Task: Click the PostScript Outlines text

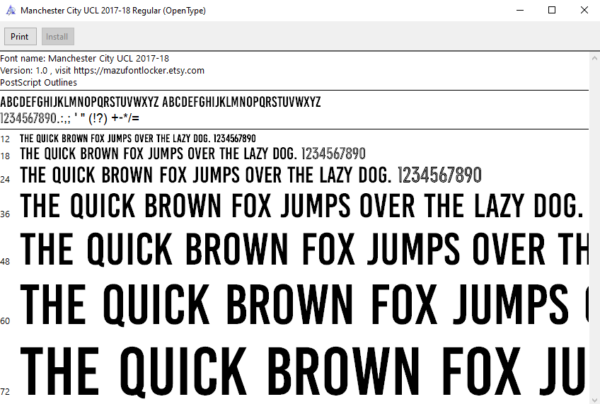Action: pyautogui.click(x=38, y=83)
